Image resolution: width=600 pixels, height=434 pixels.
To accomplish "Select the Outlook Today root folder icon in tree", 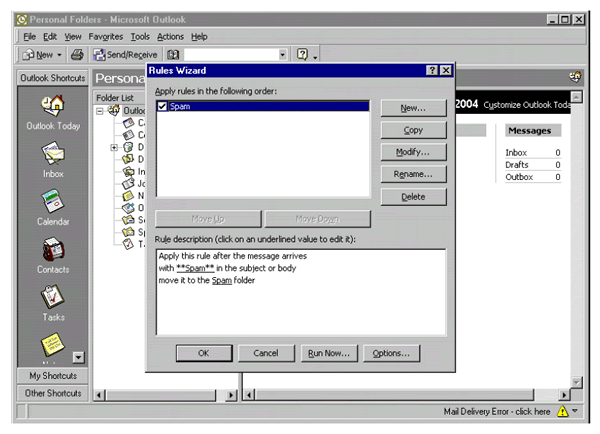I will (114, 111).
